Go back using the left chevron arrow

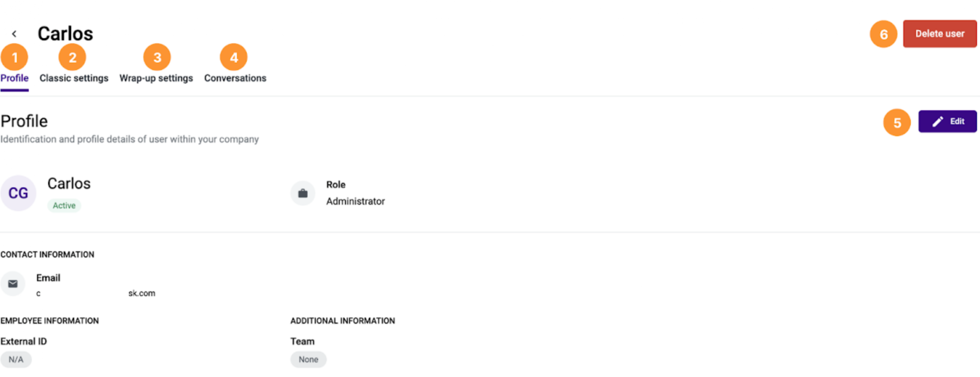[14, 34]
